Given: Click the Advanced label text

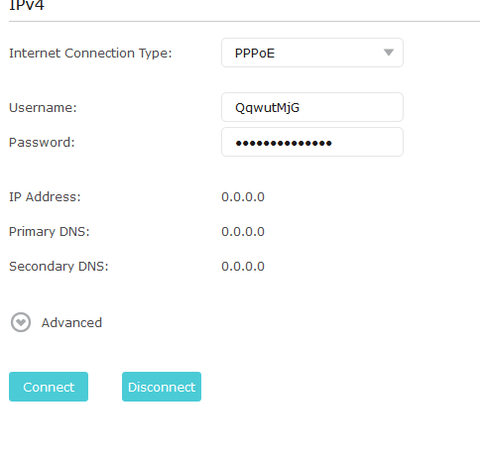Looking at the screenshot, I should (x=72, y=323).
